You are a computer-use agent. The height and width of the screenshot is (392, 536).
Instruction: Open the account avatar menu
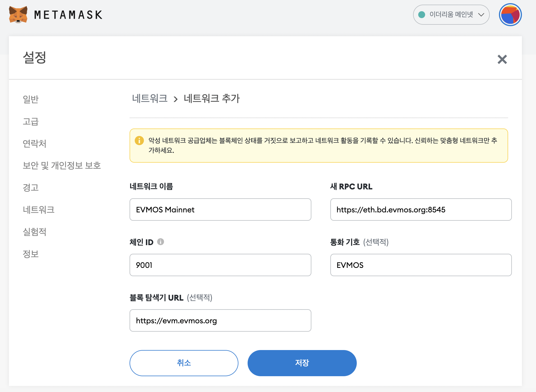coord(510,15)
